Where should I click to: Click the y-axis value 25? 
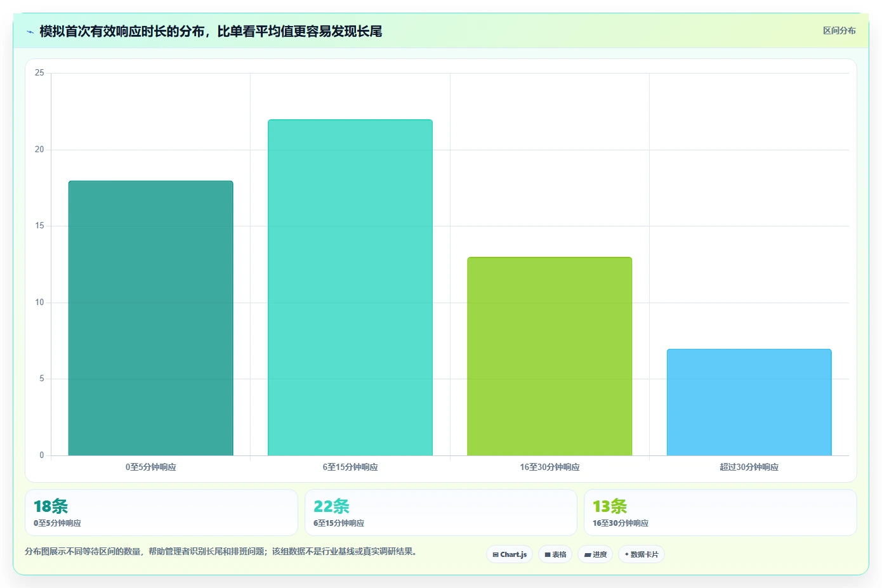39,73
